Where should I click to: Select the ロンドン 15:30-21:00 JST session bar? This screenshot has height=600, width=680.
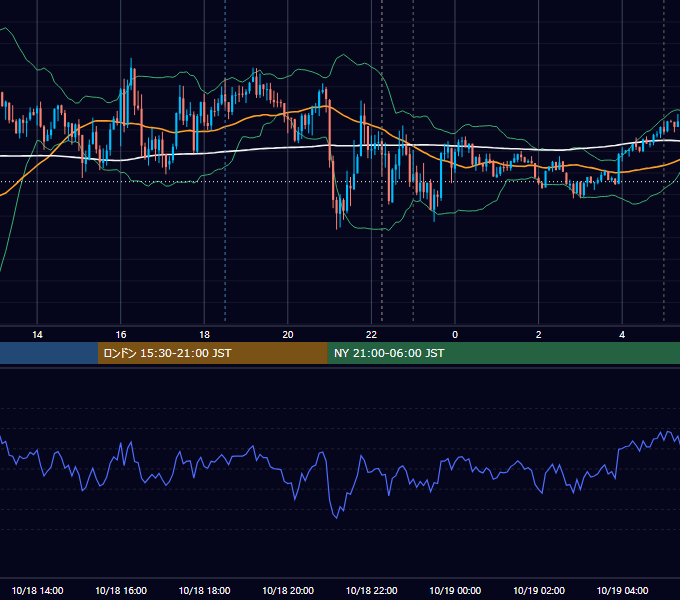tap(212, 353)
